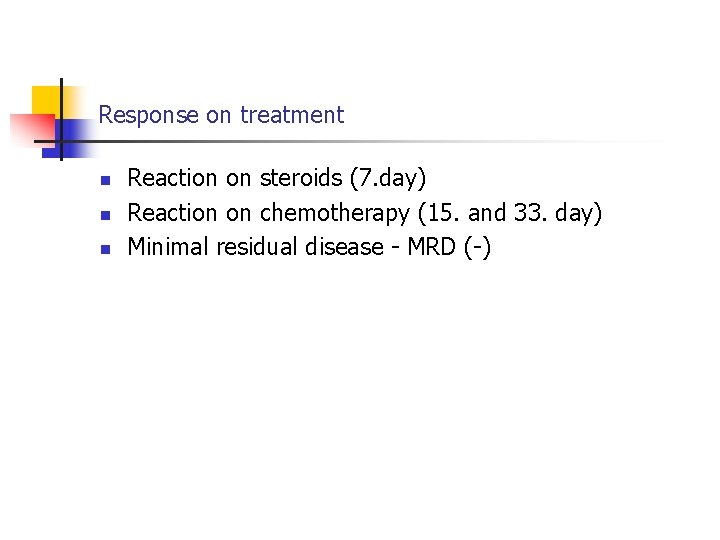Click '(7.day)' text in first bullet
The width and height of the screenshot is (720, 540).
coord(388,179)
